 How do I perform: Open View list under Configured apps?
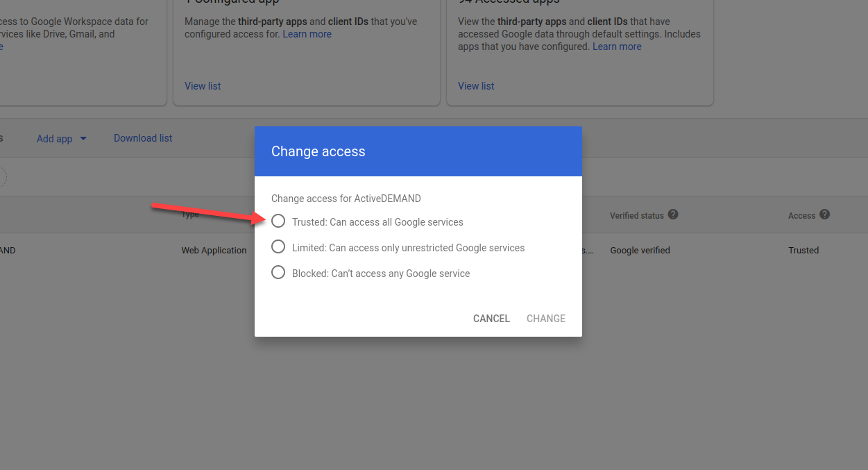coord(203,86)
